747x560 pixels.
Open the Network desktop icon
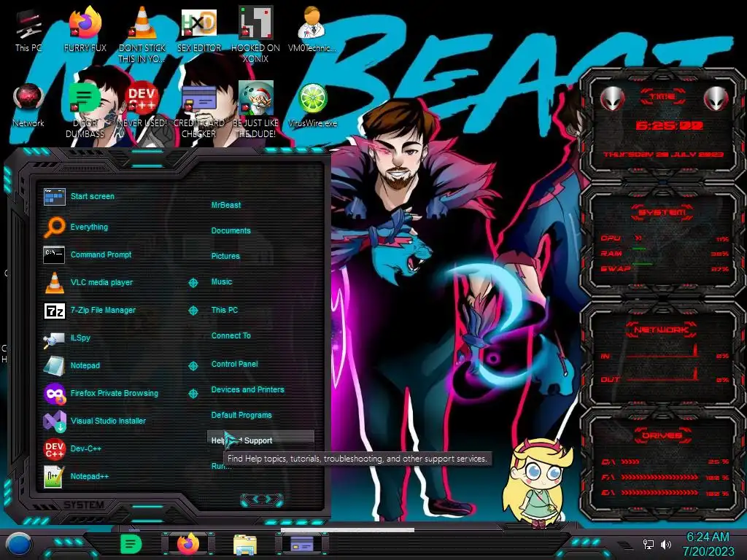tap(28, 105)
